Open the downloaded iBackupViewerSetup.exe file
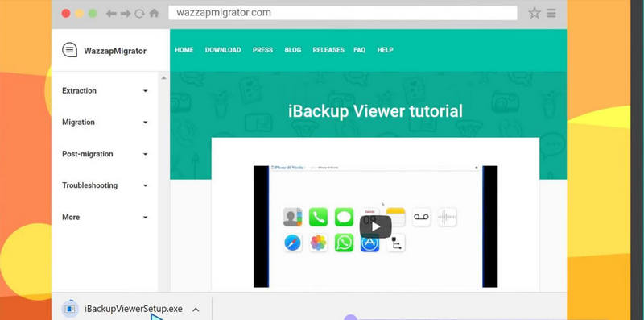The image size is (644, 320). tap(134, 309)
